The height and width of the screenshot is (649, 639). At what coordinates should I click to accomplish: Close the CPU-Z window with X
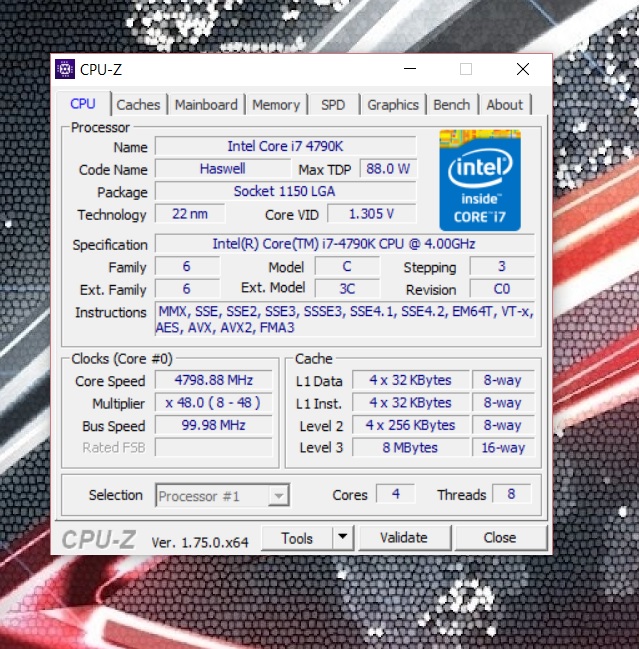pyautogui.click(x=523, y=69)
